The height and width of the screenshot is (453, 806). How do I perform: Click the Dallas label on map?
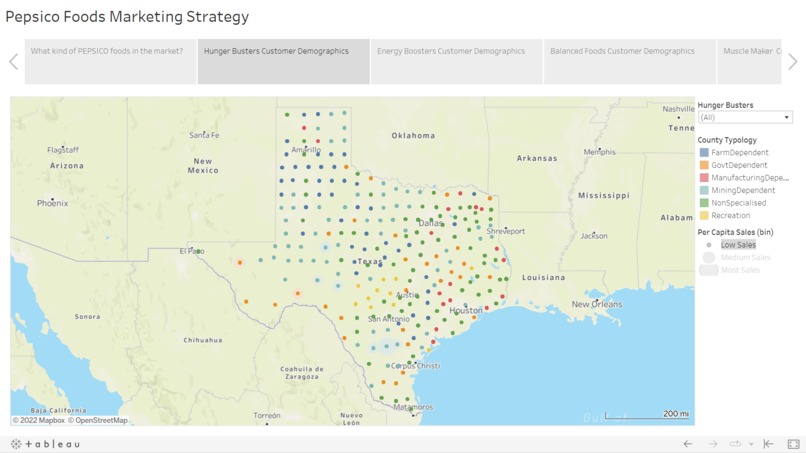[430, 223]
